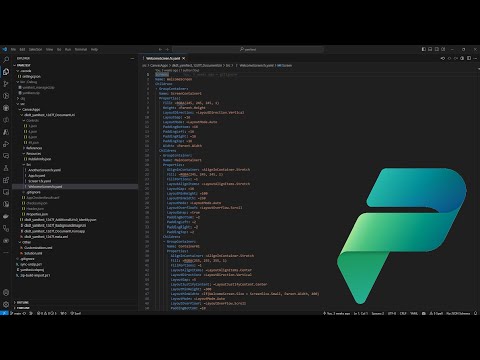Open the Help menu
Screen dimensions: 480x360
94,49
